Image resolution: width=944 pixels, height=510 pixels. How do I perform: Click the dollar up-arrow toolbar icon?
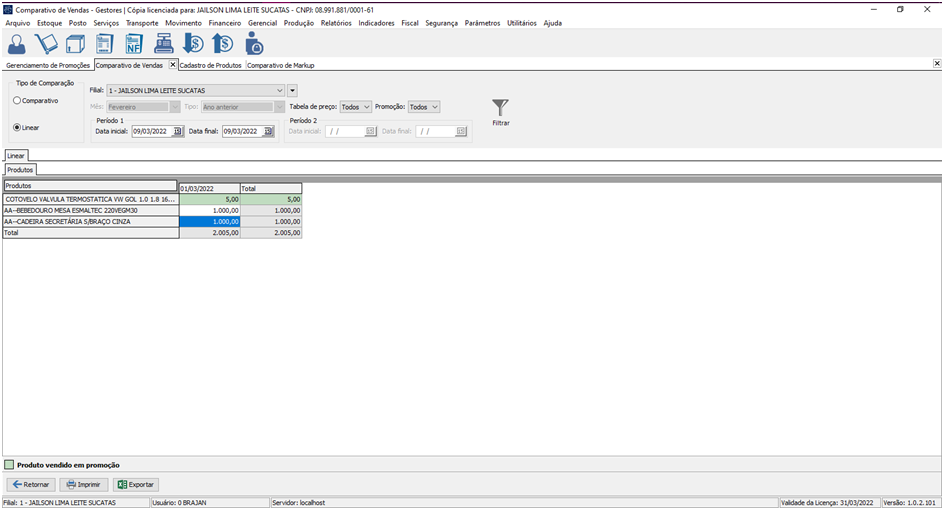click(x=223, y=44)
